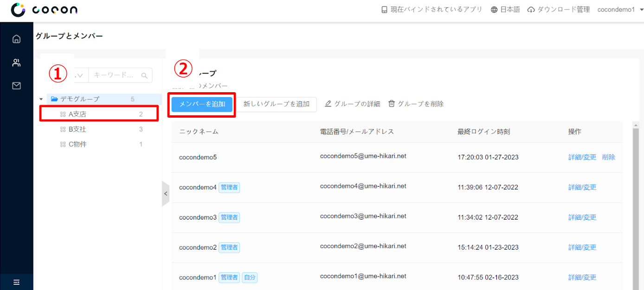Click the デモグループ folder icon

[54, 99]
